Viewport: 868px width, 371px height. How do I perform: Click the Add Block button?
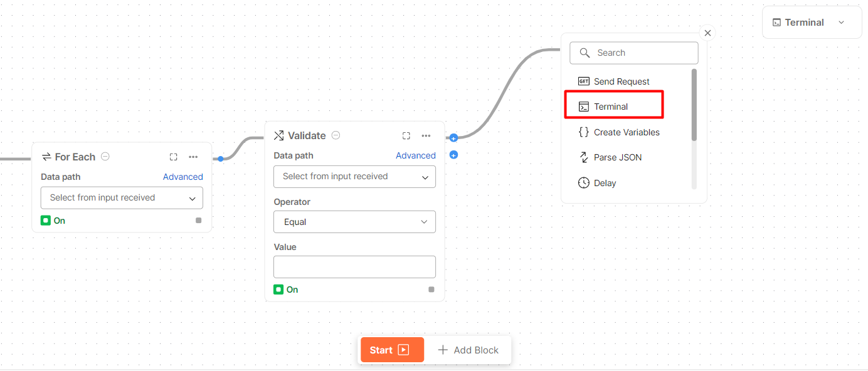pyautogui.click(x=468, y=350)
